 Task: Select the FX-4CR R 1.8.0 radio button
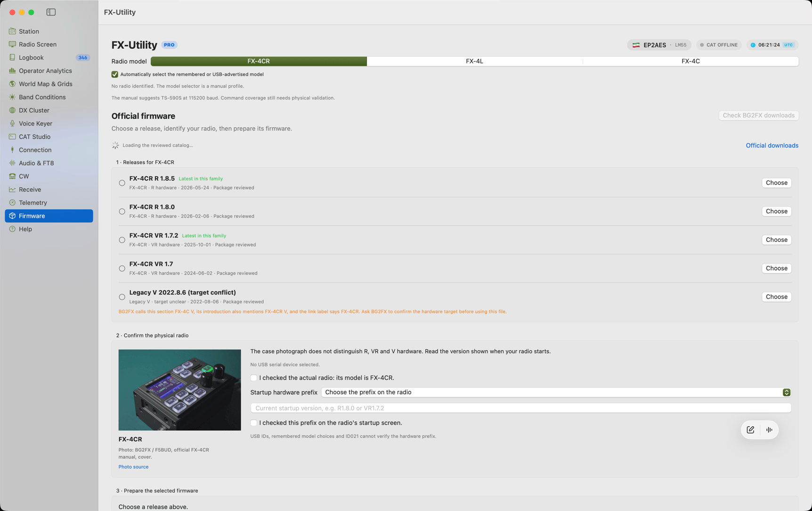click(122, 212)
